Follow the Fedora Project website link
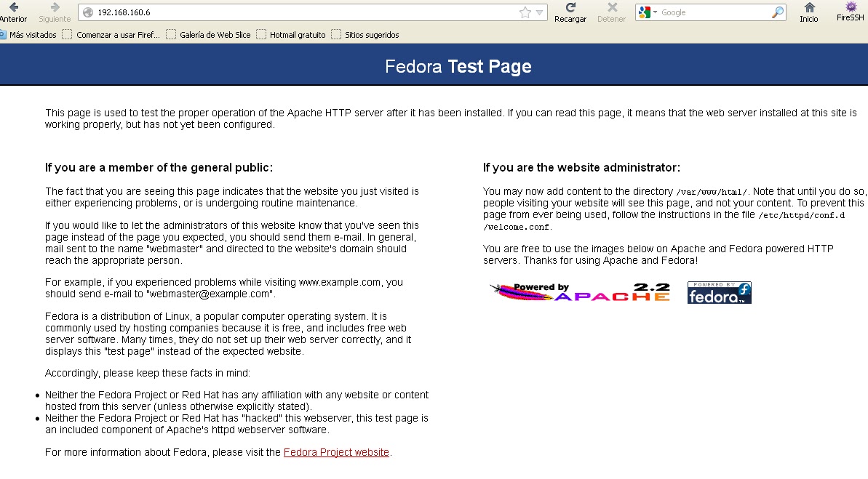 pyautogui.click(x=336, y=452)
